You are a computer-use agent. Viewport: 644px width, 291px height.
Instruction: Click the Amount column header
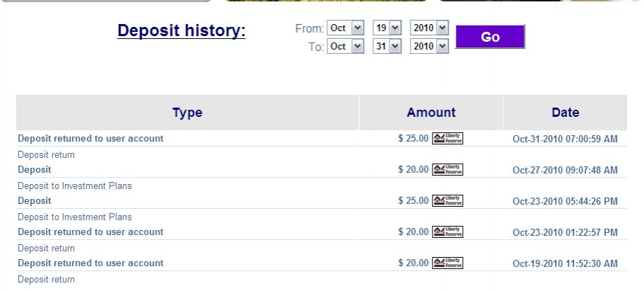pos(431,113)
